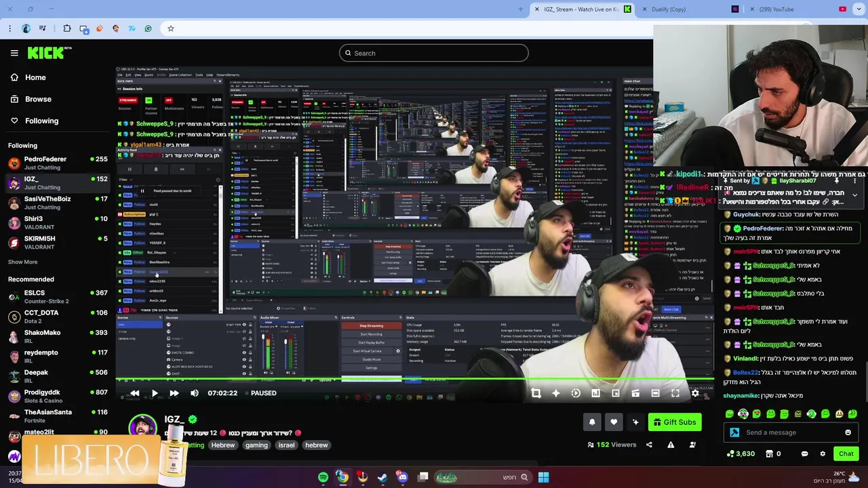Open Steam from the taskbar
The width and height of the screenshot is (868, 488).
tap(382, 477)
